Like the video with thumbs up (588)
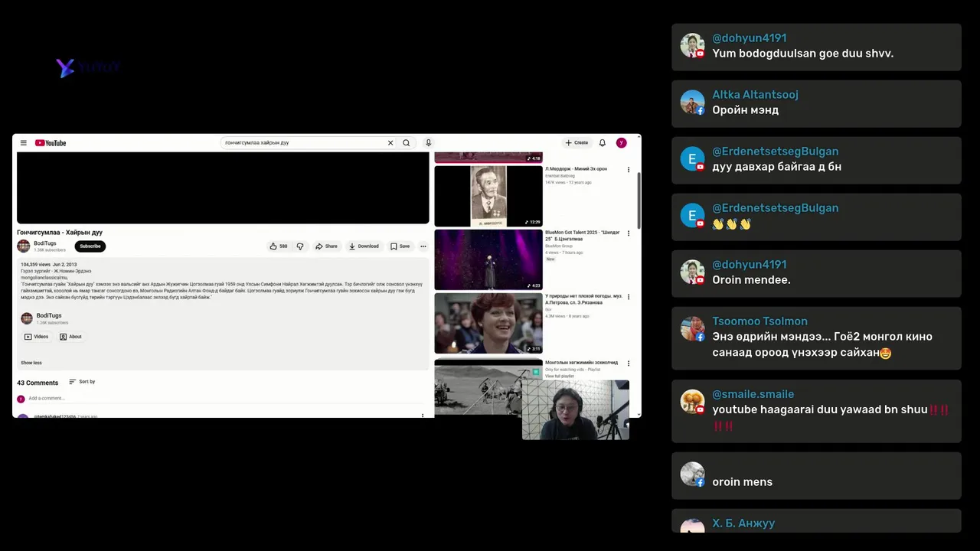Image resolution: width=980 pixels, height=551 pixels. pyautogui.click(x=279, y=246)
